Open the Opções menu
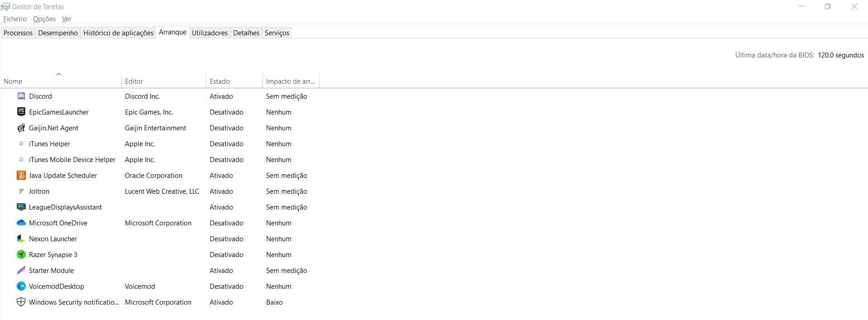Screen dimensions: 868x320 click(x=44, y=19)
